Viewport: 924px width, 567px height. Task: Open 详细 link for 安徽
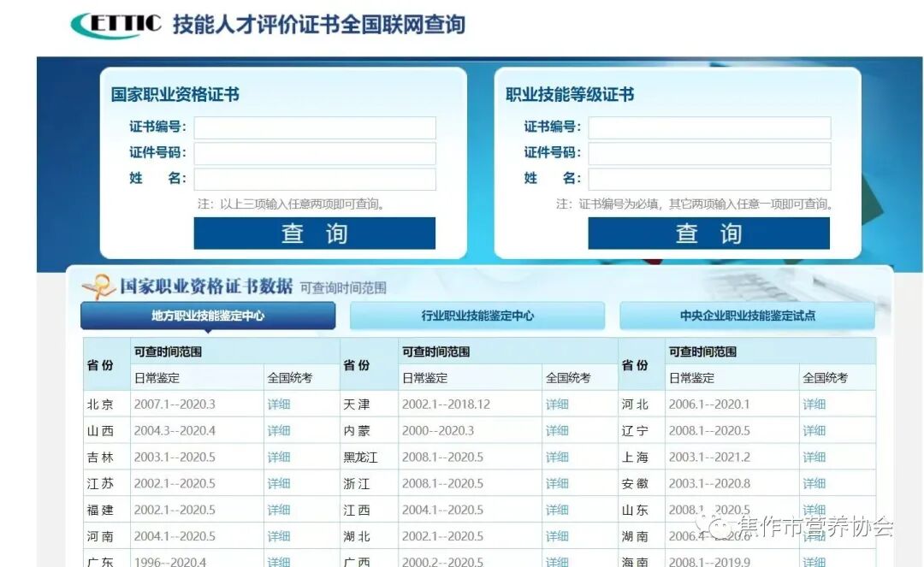814,483
